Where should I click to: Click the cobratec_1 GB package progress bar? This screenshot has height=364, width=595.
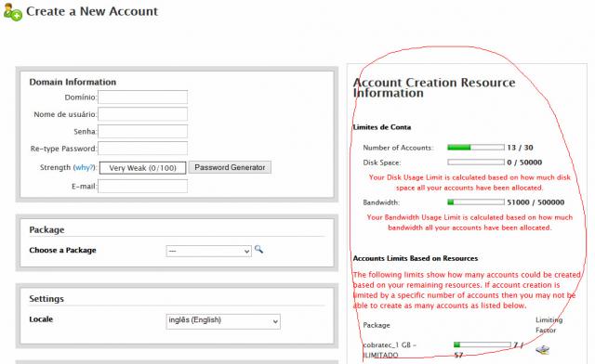coord(483,344)
